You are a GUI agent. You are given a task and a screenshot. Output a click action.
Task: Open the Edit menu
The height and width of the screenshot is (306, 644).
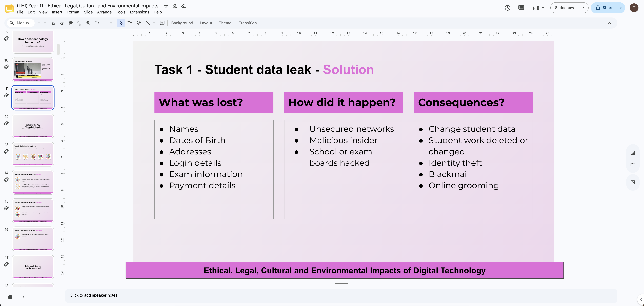point(31,12)
